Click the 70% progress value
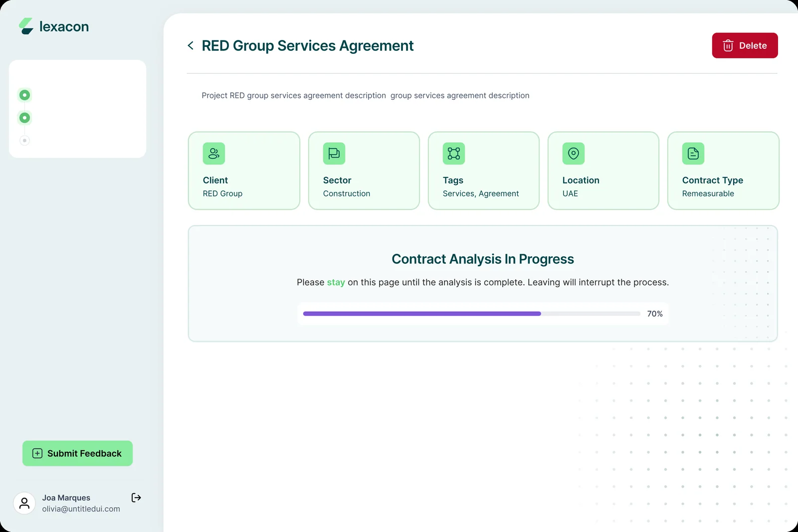798x532 pixels. pyautogui.click(x=655, y=314)
